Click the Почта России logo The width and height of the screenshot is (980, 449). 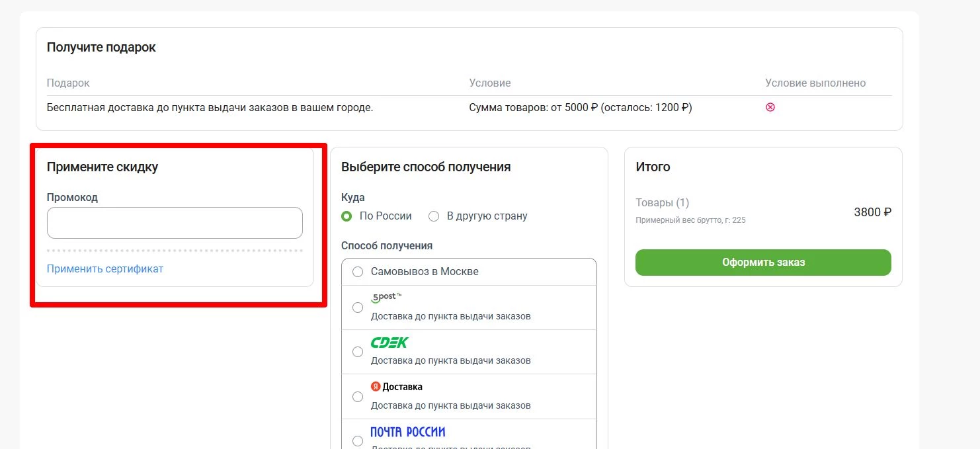407,432
